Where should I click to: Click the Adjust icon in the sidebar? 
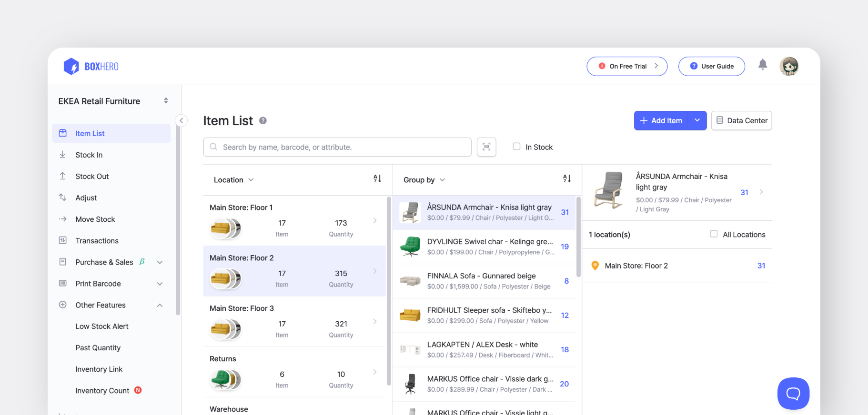pos(62,198)
